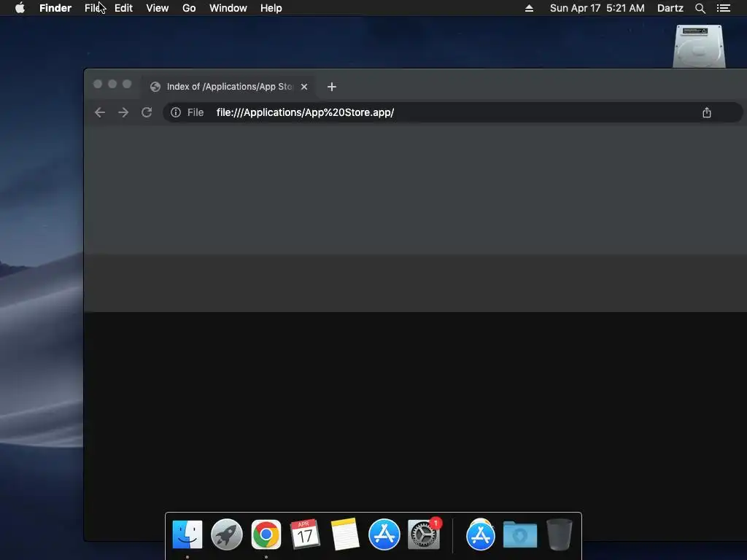Open the File menu in the menu bar
The image size is (747, 560).
[93, 8]
